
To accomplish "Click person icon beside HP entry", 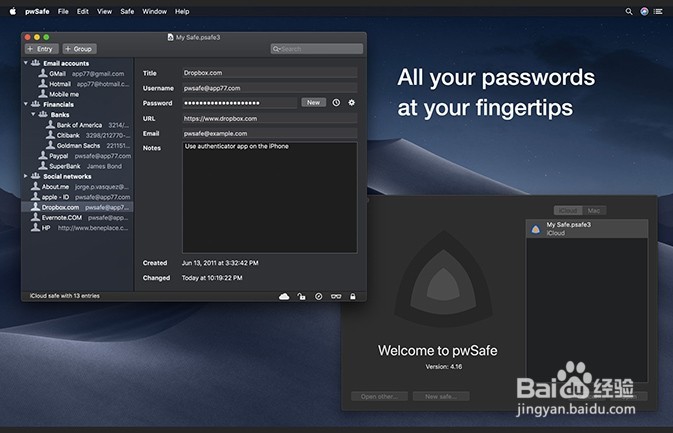I will (x=35, y=228).
